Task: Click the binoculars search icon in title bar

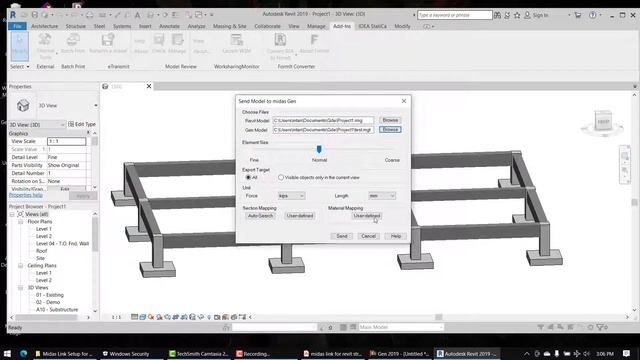Action: point(497,15)
